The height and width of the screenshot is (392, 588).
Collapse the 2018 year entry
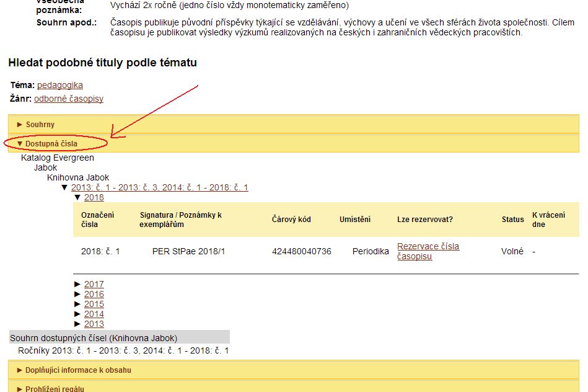(x=94, y=197)
